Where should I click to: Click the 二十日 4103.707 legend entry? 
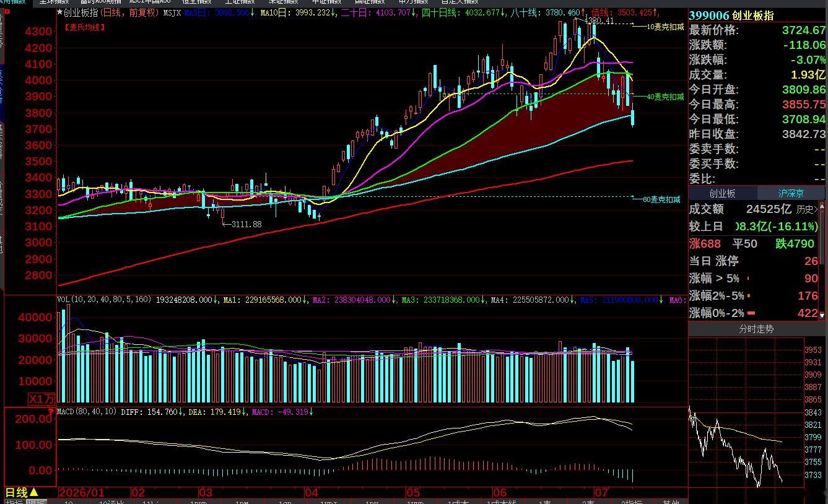(x=378, y=12)
